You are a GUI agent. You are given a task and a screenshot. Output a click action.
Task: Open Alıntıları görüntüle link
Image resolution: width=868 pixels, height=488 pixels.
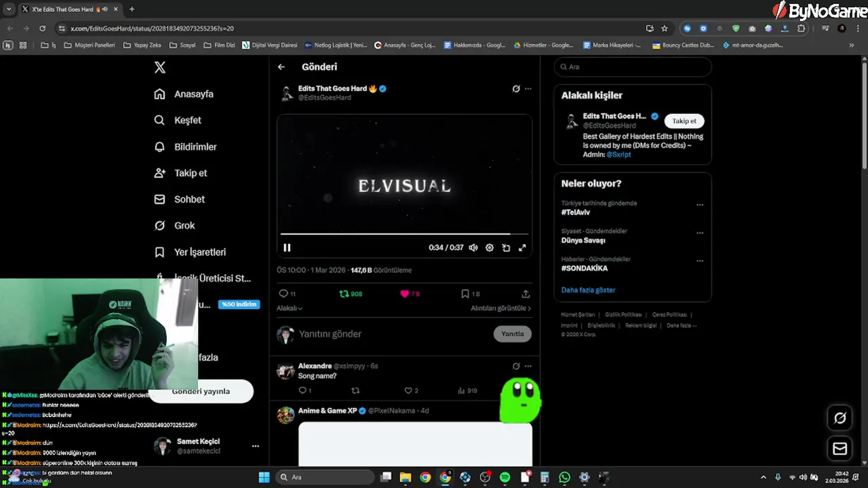click(x=501, y=308)
